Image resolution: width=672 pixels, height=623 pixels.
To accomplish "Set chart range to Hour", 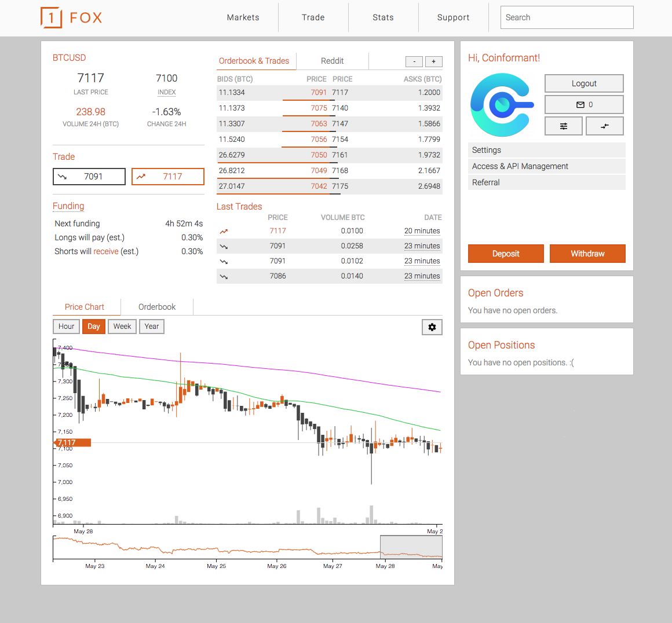I will (x=67, y=327).
